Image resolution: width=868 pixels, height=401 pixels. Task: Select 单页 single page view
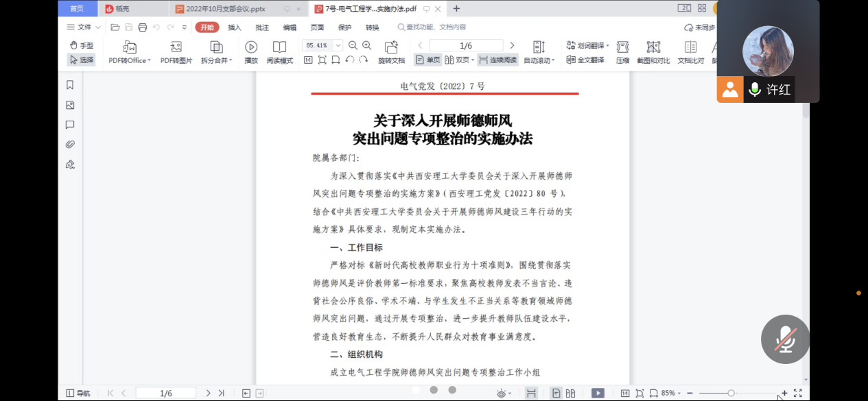pos(427,60)
